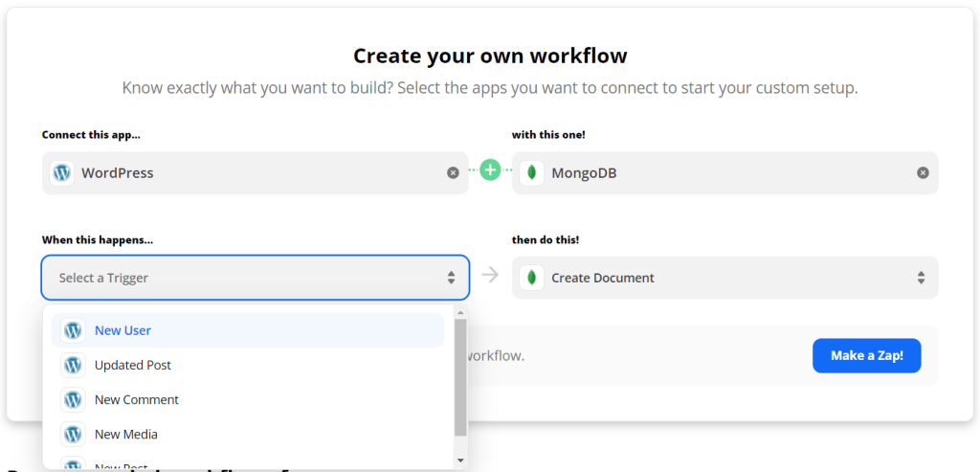
Task: Click the arrow between trigger and action
Action: point(491,275)
